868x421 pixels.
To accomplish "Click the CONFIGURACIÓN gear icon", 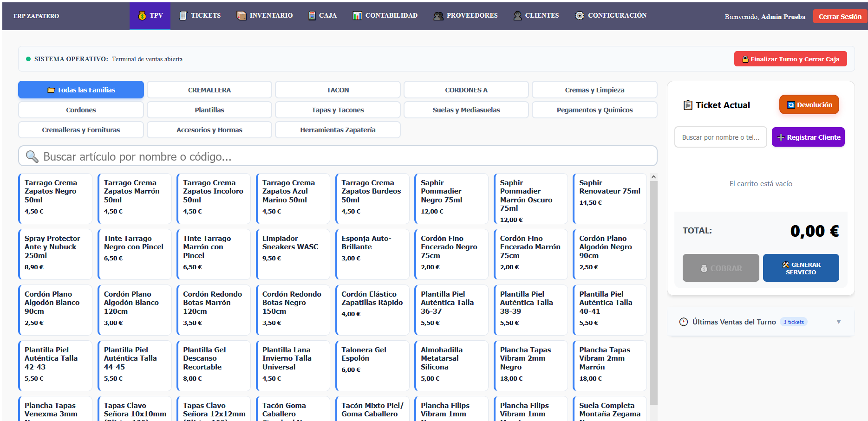I will point(580,16).
